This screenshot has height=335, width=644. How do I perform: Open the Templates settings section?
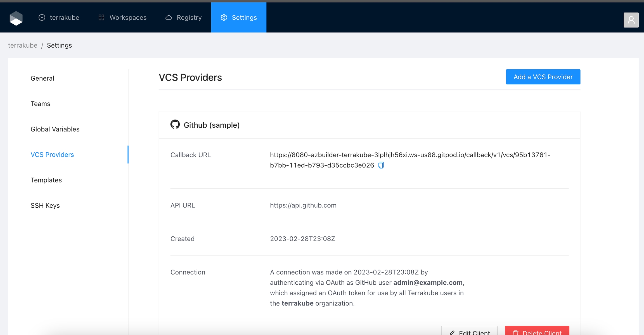(46, 180)
